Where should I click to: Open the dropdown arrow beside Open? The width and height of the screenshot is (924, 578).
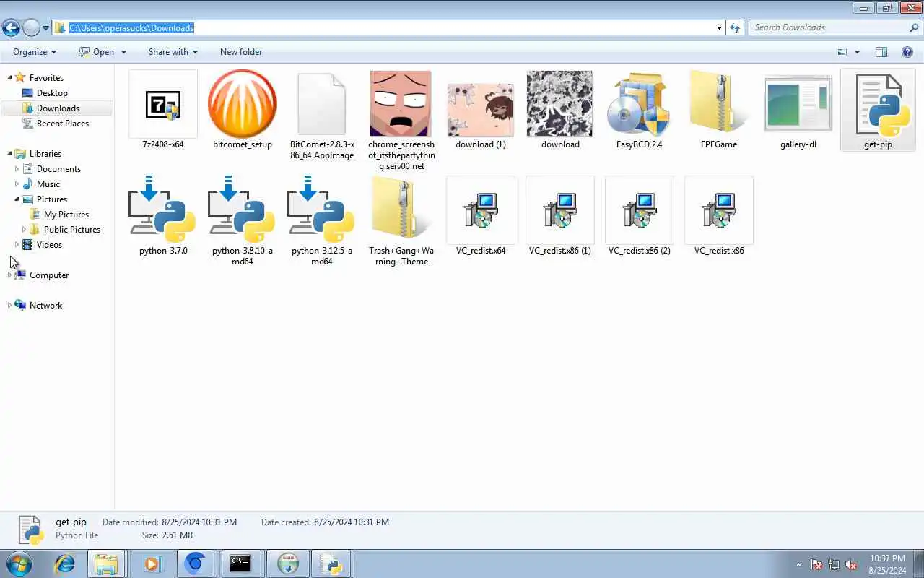tap(123, 52)
